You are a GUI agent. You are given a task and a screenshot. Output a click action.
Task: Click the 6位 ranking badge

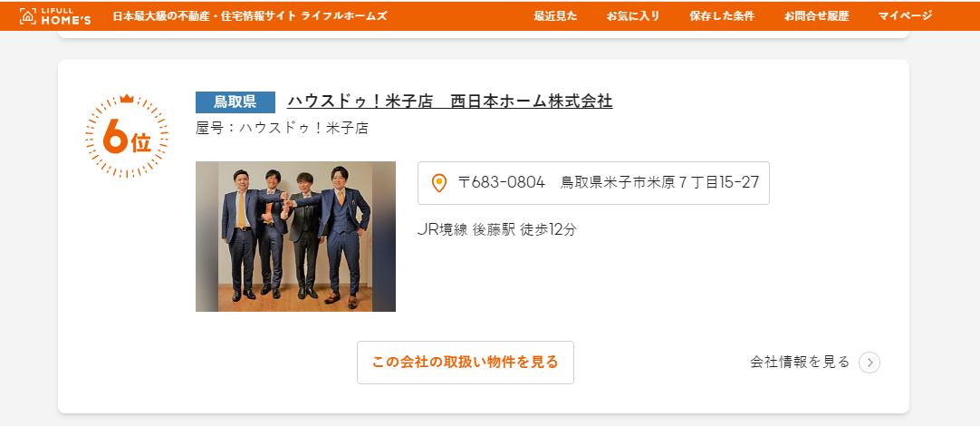[x=127, y=136]
